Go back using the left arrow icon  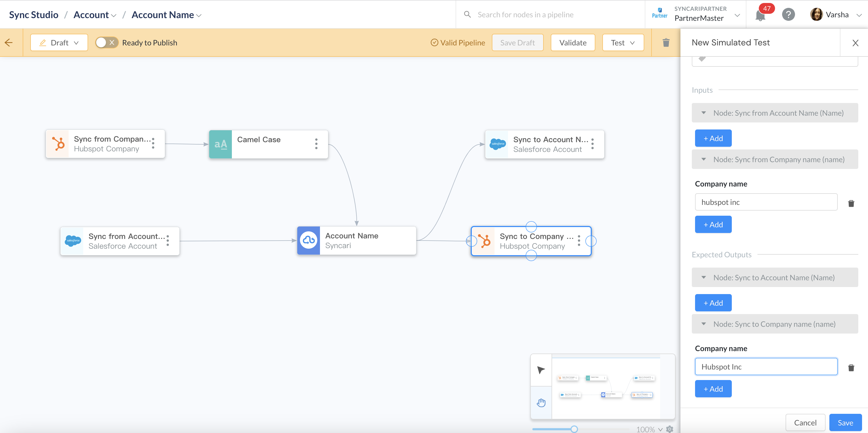coord(9,42)
